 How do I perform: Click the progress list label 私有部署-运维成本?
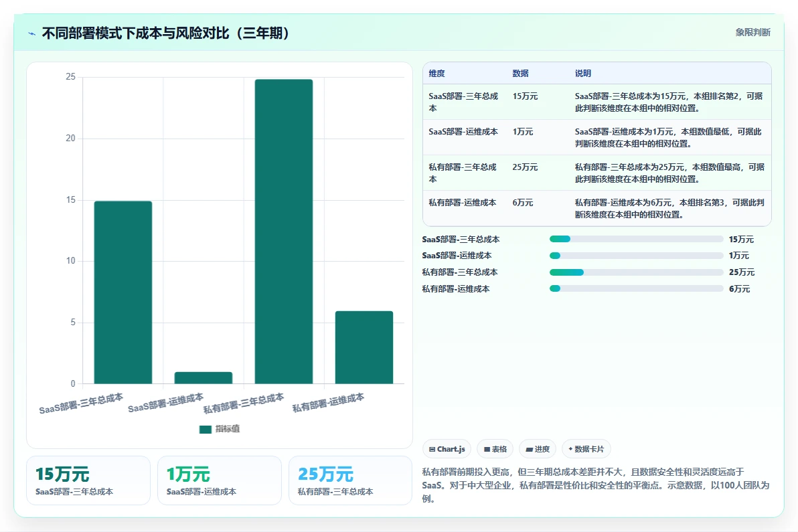456,289
